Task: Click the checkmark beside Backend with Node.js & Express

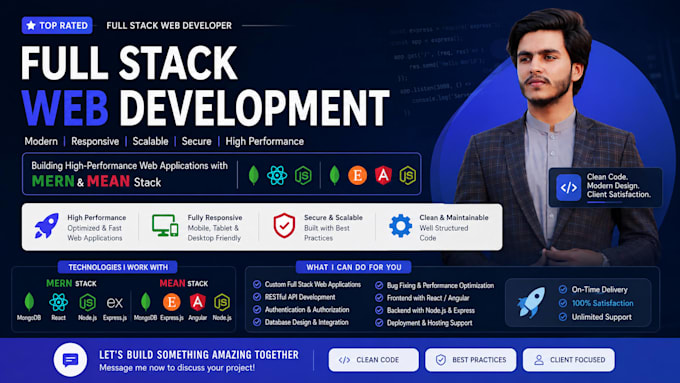Action: click(x=379, y=311)
